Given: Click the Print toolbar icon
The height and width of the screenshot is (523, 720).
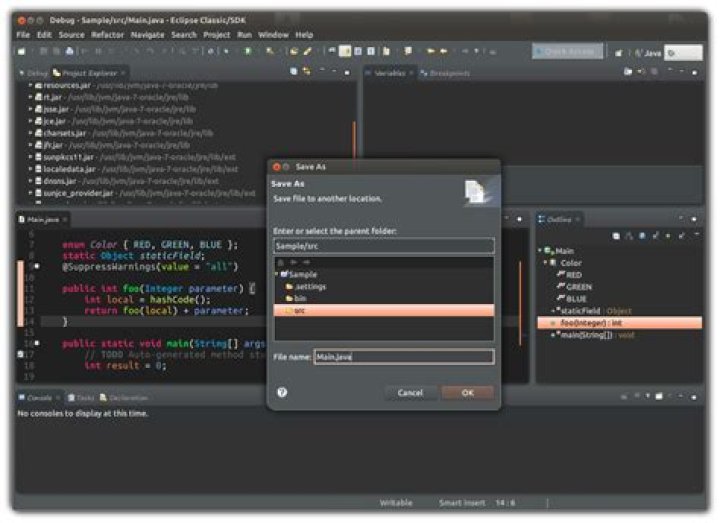Looking at the screenshot, I should 69,51.
